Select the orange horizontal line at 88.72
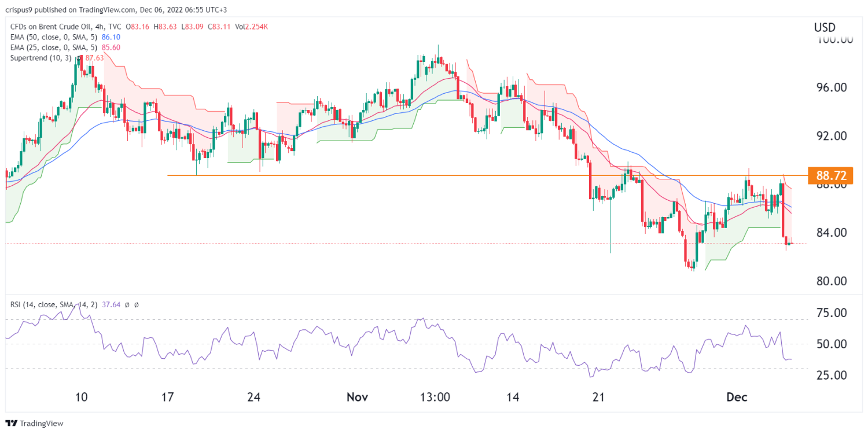The width and height of the screenshot is (868, 434). (405, 175)
